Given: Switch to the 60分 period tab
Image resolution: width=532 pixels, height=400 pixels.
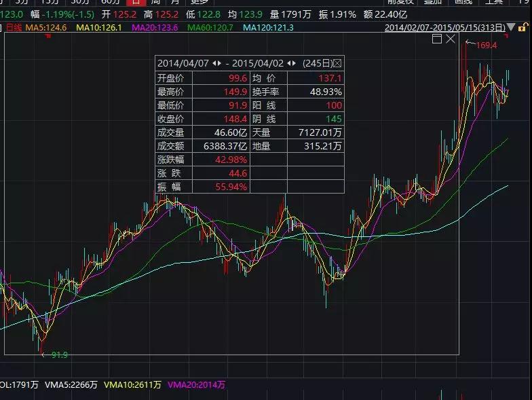Looking at the screenshot, I should (x=111, y=1).
